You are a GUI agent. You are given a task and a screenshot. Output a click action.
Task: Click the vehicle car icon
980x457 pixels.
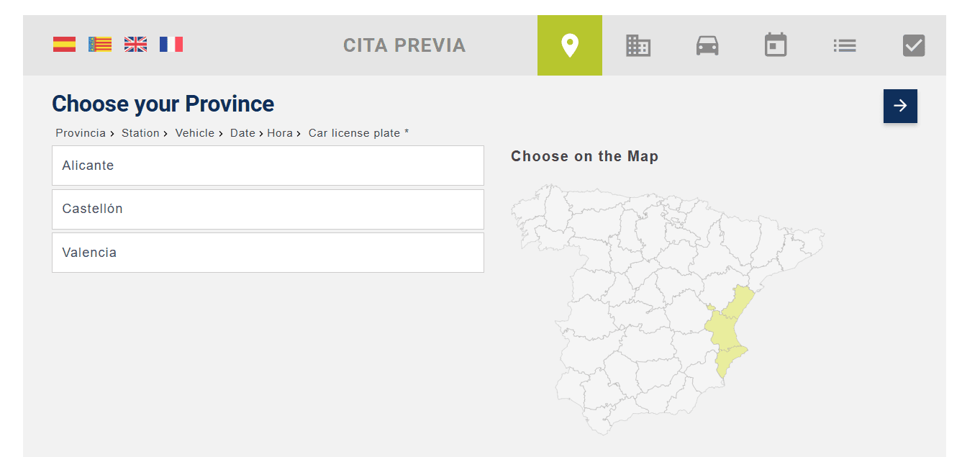pos(707,45)
